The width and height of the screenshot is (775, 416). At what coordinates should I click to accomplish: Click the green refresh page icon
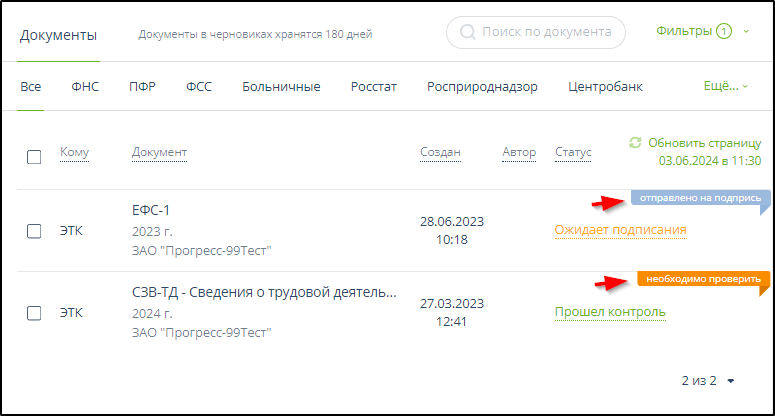click(x=635, y=143)
